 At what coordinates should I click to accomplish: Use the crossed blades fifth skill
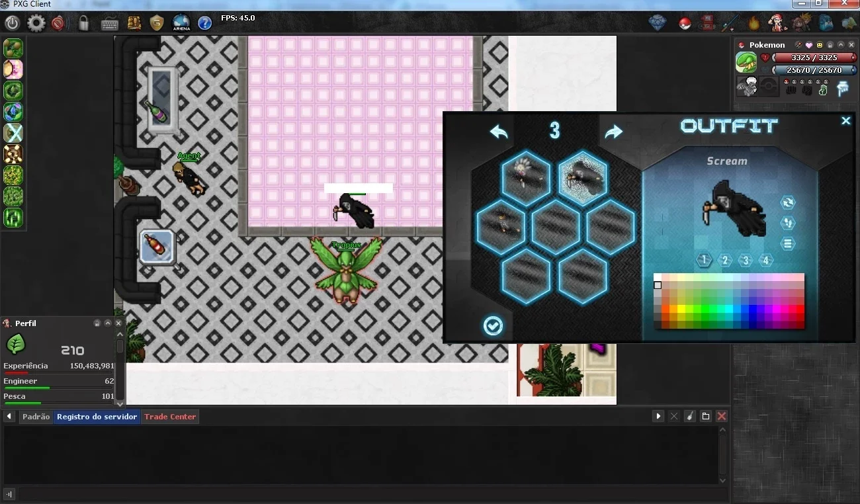tap(13, 133)
